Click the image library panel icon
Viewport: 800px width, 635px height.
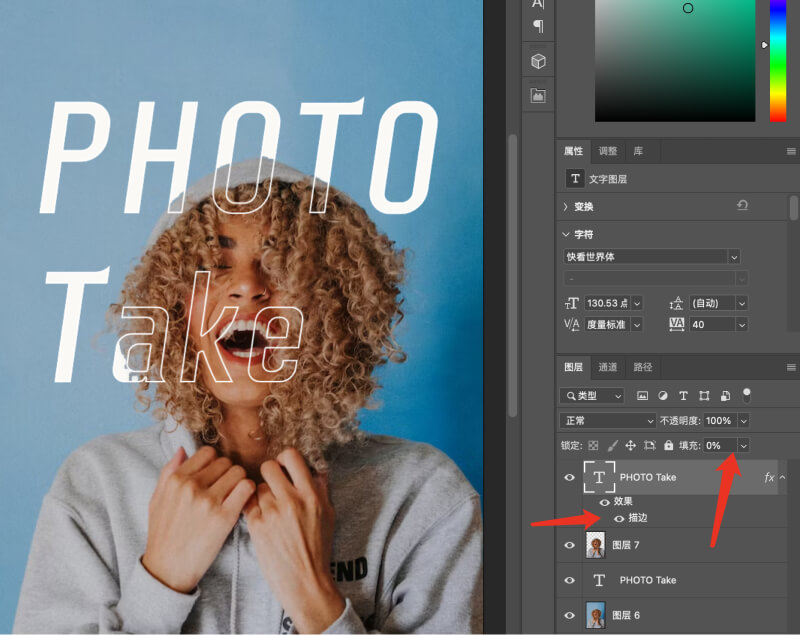tap(538, 96)
